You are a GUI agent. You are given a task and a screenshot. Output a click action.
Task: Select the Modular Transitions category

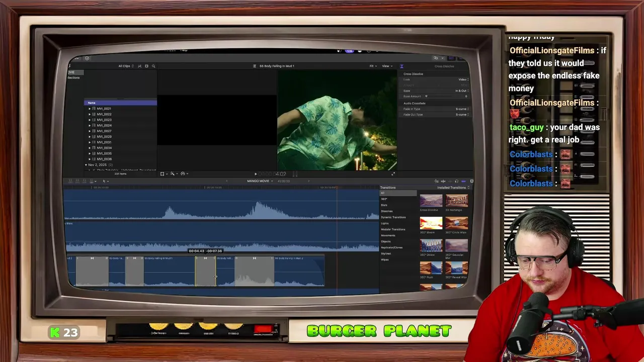[393, 229]
